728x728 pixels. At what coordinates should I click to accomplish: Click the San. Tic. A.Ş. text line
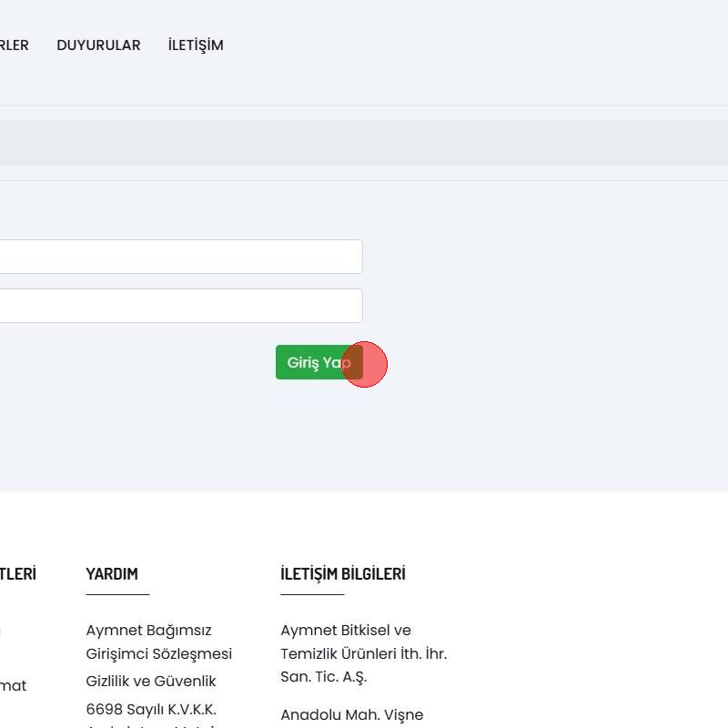point(323,678)
